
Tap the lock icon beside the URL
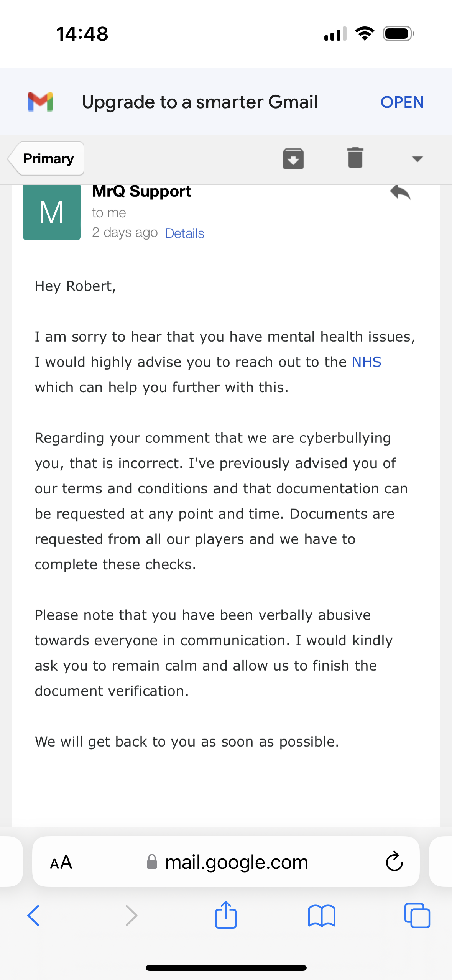point(152,862)
